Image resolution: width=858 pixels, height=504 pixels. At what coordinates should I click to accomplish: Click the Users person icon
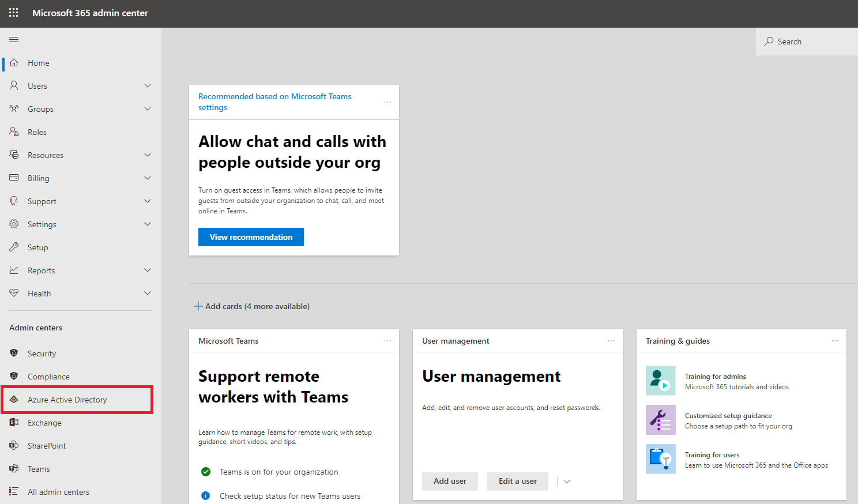[14, 86]
